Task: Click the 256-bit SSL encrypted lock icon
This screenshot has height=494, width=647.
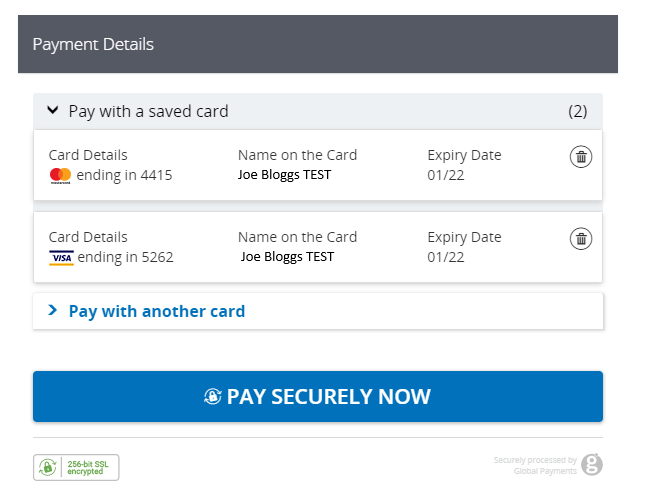Action: [x=47, y=467]
